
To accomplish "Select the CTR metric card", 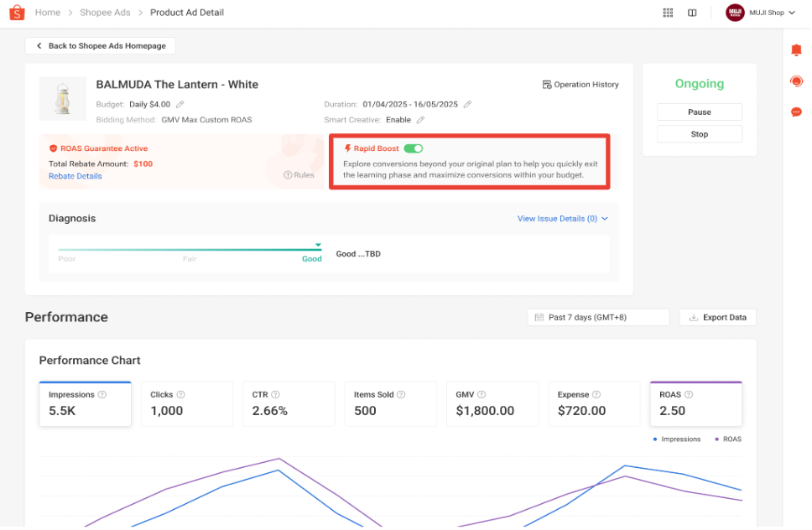I will (x=289, y=403).
